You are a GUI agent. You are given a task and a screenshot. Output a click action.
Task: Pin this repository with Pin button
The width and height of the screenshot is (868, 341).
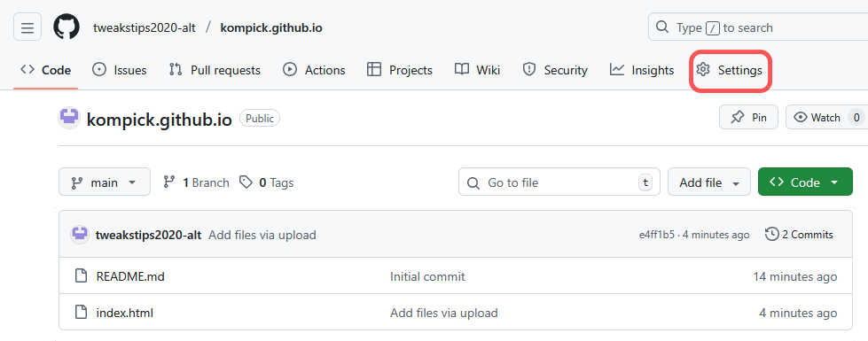(x=748, y=117)
